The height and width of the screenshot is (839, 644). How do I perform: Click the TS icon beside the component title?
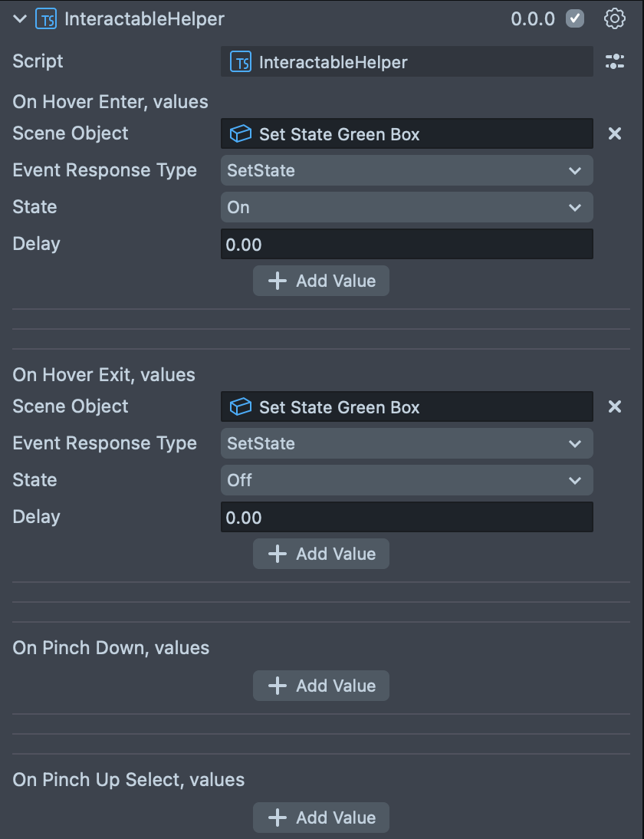coord(46,19)
